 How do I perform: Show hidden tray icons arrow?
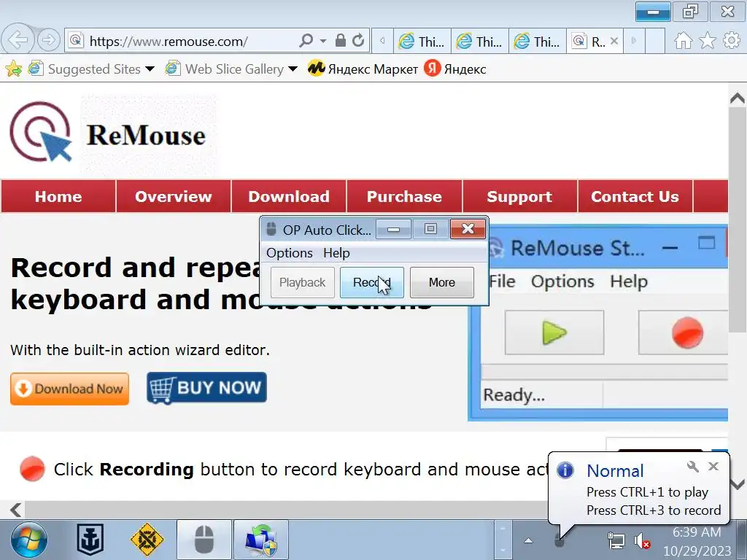(528, 540)
